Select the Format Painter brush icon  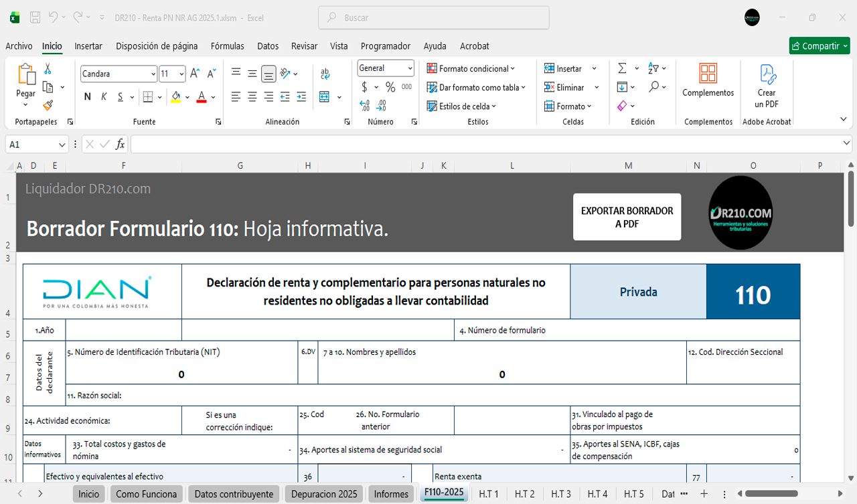point(48,105)
